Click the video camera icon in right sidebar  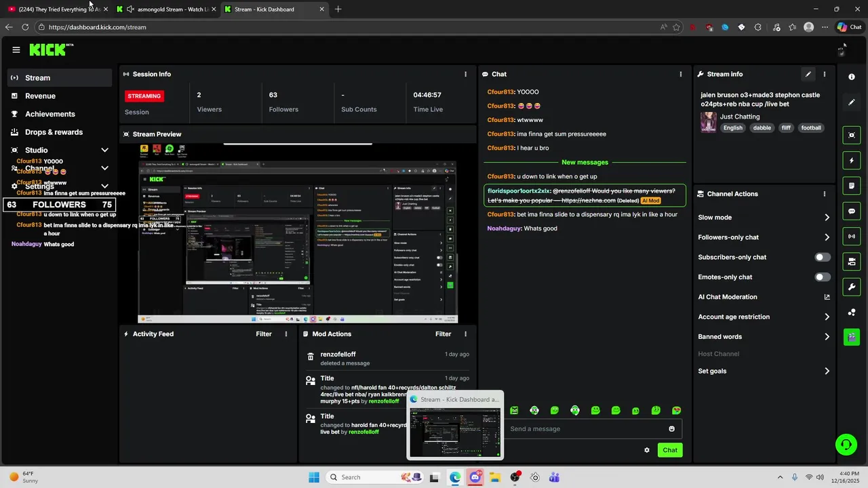(852, 261)
